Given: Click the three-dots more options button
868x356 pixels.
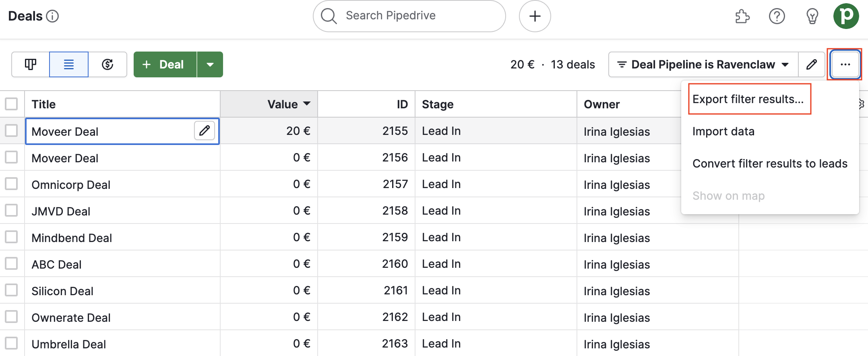Looking at the screenshot, I should pos(845,64).
